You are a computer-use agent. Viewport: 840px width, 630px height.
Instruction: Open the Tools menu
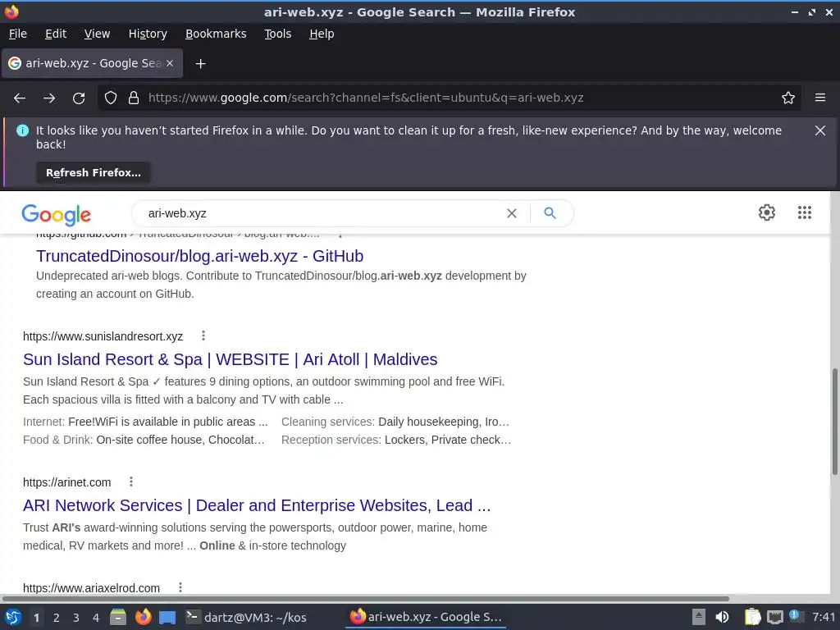[x=277, y=34]
